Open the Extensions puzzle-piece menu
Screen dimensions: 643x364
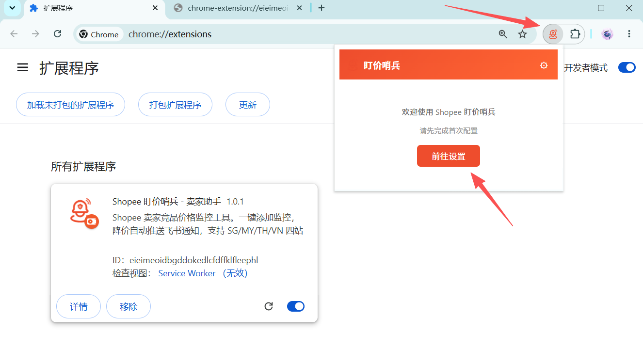coord(575,34)
